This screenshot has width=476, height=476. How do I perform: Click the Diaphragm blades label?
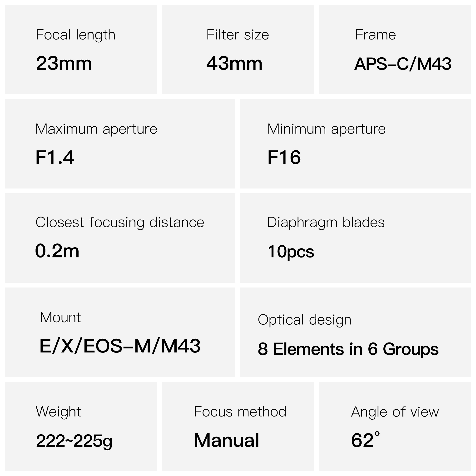[x=326, y=222]
